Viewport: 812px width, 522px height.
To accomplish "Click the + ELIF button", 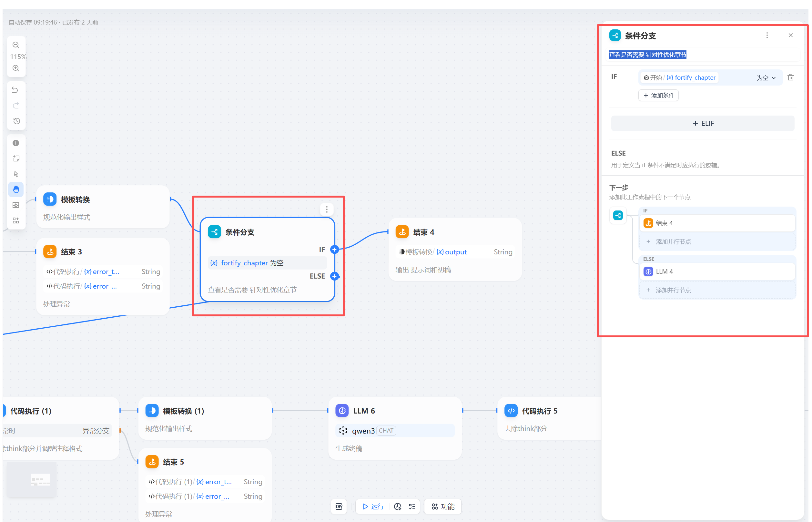I will (x=703, y=123).
